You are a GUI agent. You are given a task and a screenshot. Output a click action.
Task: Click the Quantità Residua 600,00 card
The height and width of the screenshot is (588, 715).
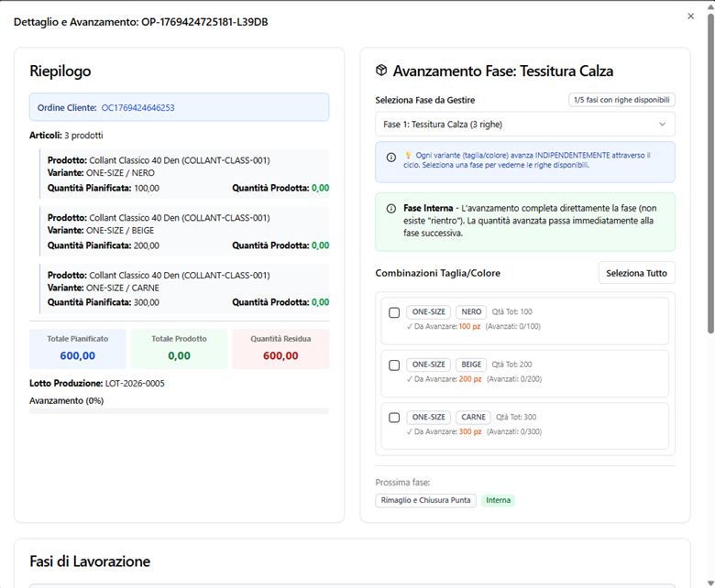(280, 349)
